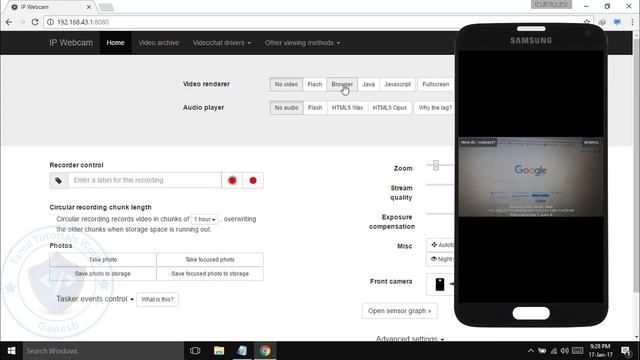Click the What is this? button

coord(157,300)
